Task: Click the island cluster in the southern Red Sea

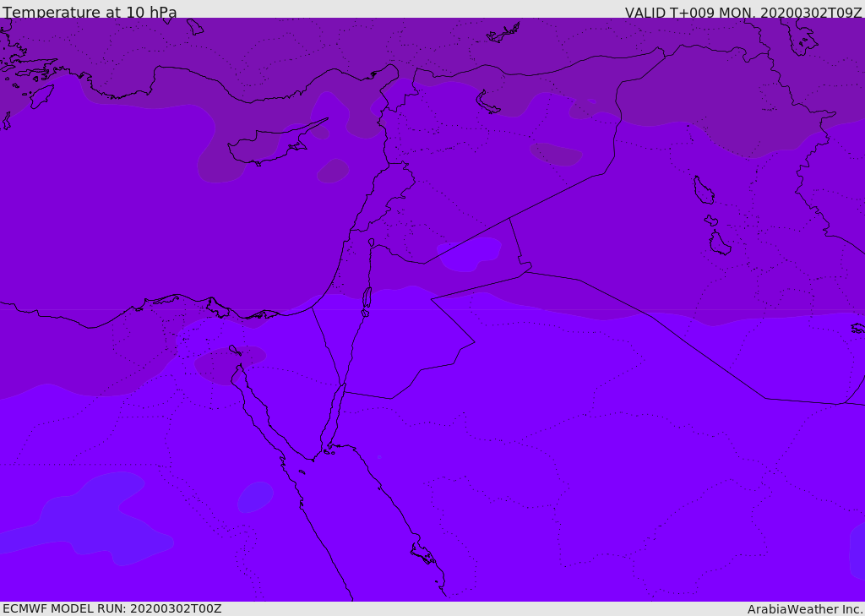Action: point(422,553)
